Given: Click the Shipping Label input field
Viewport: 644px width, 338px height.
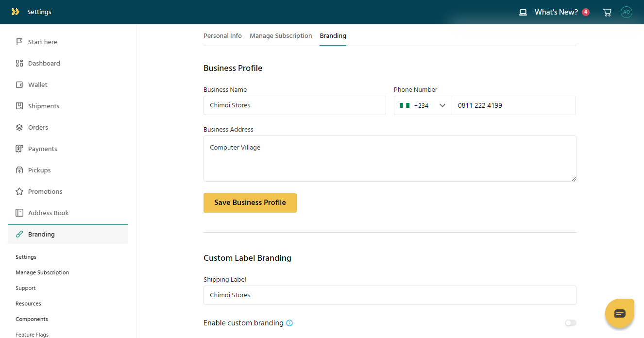Looking at the screenshot, I should click(x=390, y=295).
